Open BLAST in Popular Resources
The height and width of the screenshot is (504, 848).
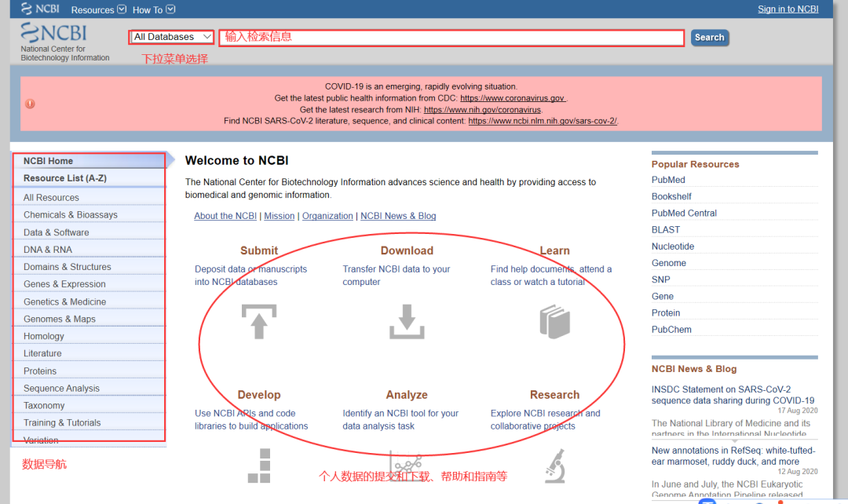tap(666, 230)
